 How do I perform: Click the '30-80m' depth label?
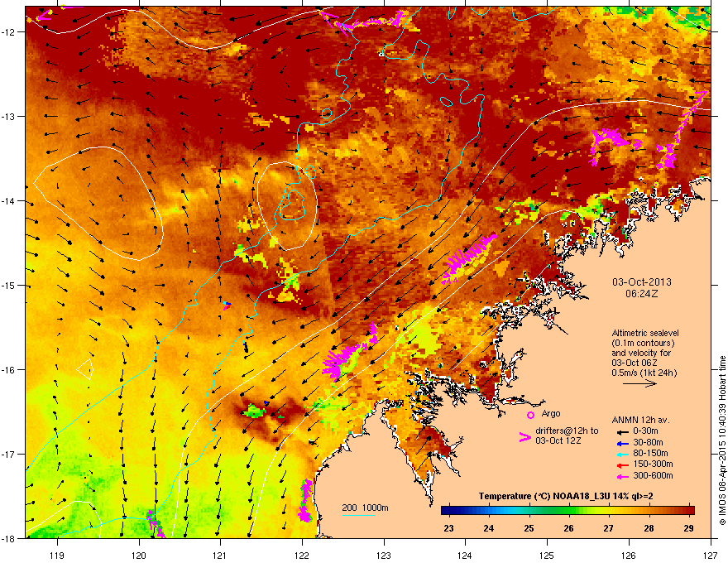pos(648,443)
